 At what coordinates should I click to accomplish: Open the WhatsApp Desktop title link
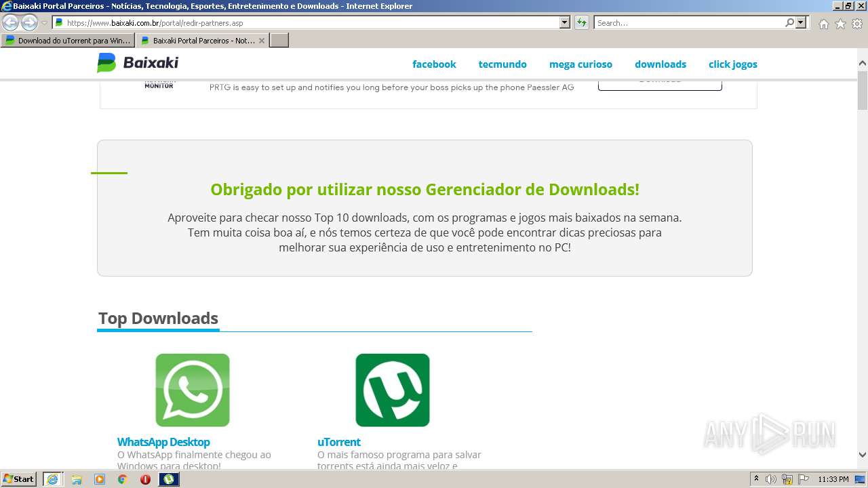(163, 442)
